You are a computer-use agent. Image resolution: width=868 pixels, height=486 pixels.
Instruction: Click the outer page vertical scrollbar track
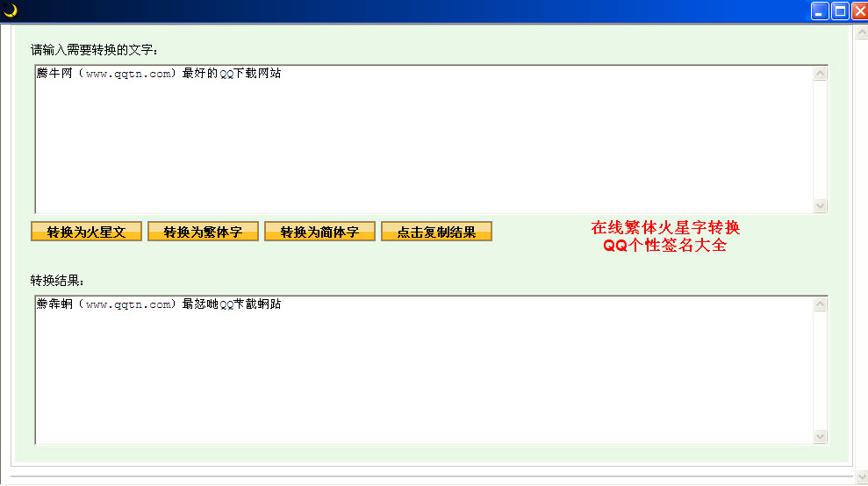pos(860,254)
